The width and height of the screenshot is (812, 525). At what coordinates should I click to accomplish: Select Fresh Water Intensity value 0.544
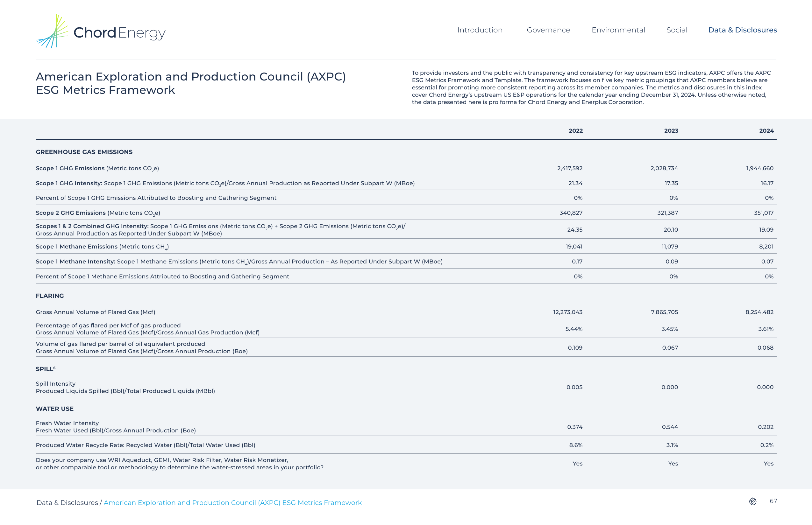[x=670, y=427]
